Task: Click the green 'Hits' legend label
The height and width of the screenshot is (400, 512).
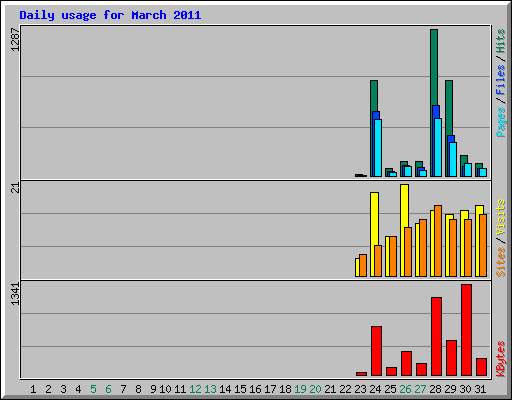Action: tap(500, 41)
